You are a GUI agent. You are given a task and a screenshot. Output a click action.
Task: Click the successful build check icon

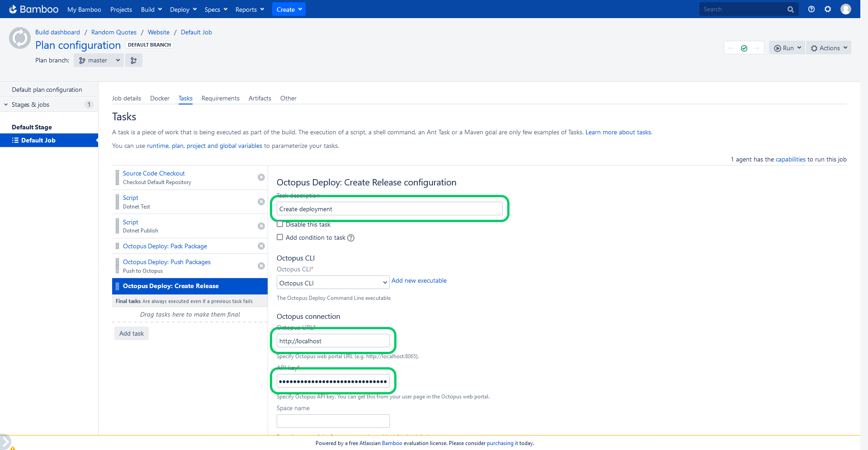(x=744, y=48)
